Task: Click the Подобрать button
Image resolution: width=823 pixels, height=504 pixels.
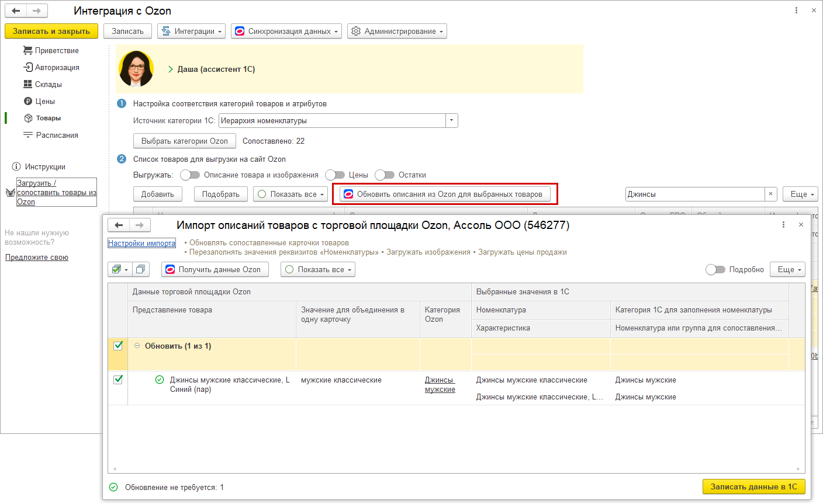Action: tap(221, 194)
